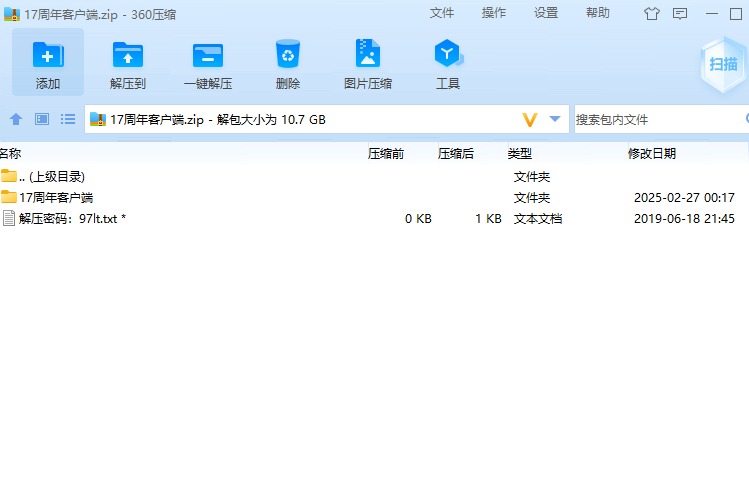Click the skin (shirt) icon in title bar

[x=652, y=13]
